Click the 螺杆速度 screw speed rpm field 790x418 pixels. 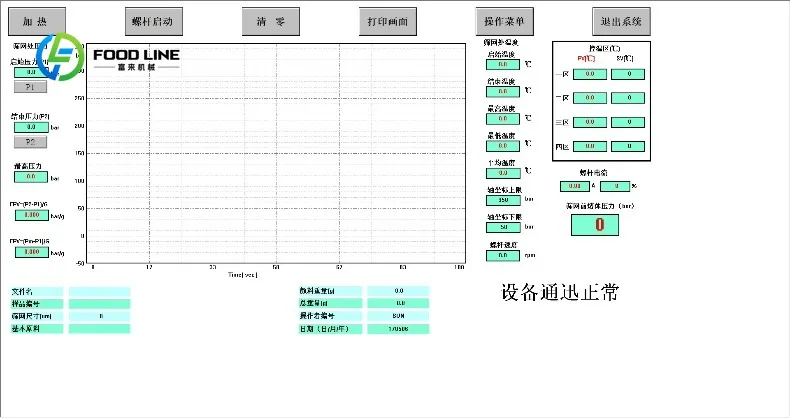[503, 256]
